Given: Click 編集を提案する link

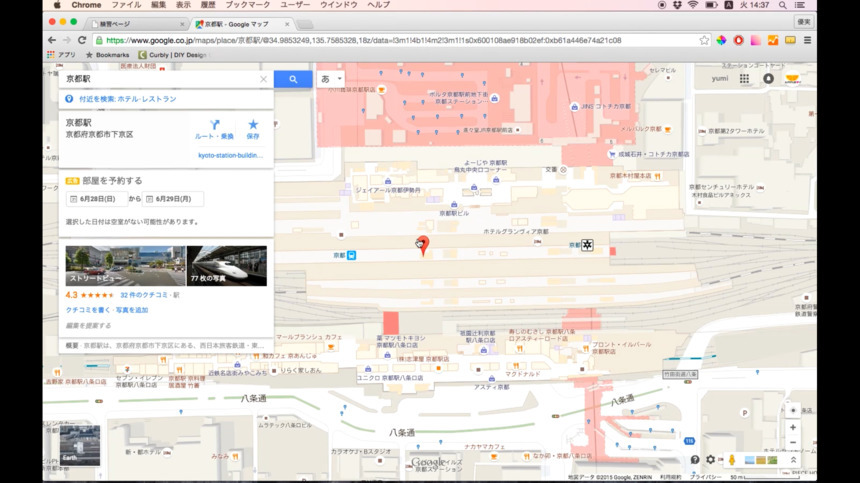Looking at the screenshot, I should coord(88,325).
